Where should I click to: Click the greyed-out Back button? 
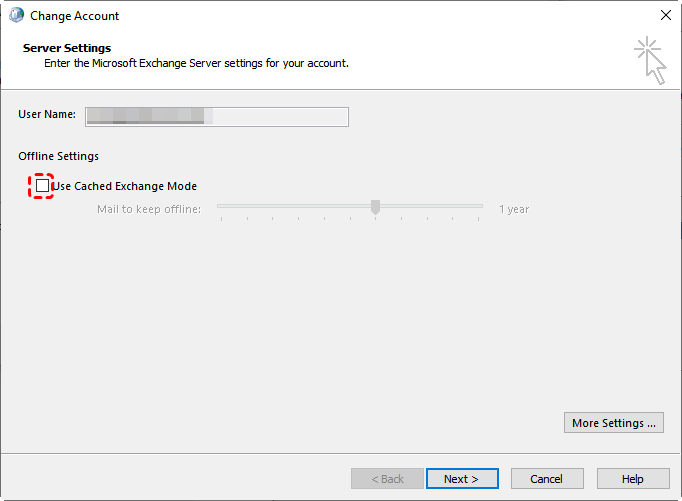click(x=387, y=479)
